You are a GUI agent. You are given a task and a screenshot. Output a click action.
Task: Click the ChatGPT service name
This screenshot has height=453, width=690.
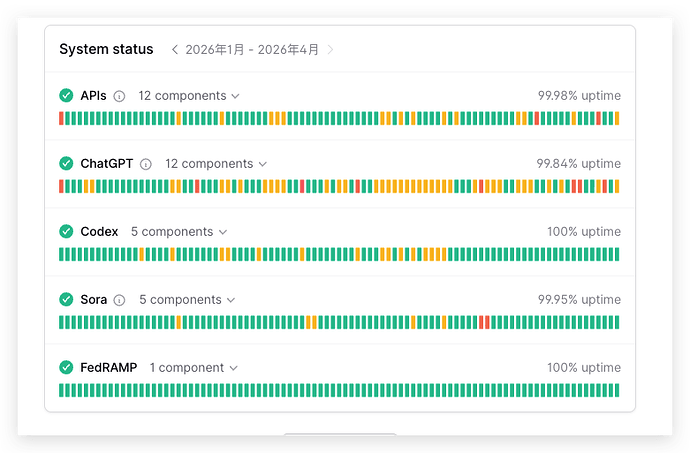click(106, 164)
